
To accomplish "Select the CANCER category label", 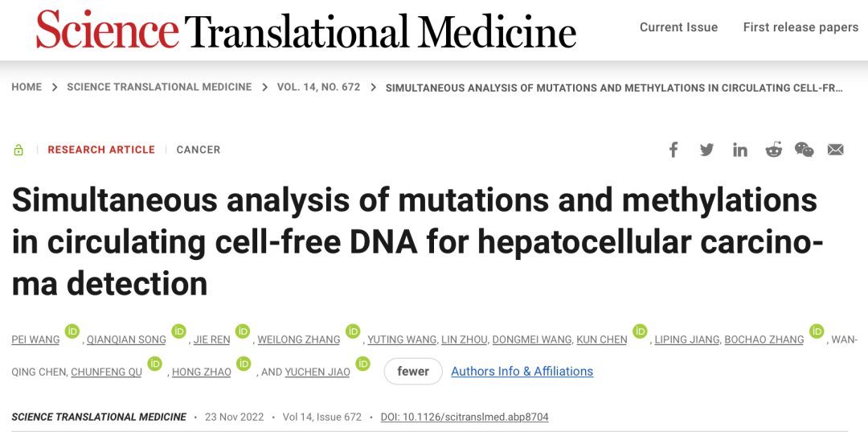I will coord(199,150).
